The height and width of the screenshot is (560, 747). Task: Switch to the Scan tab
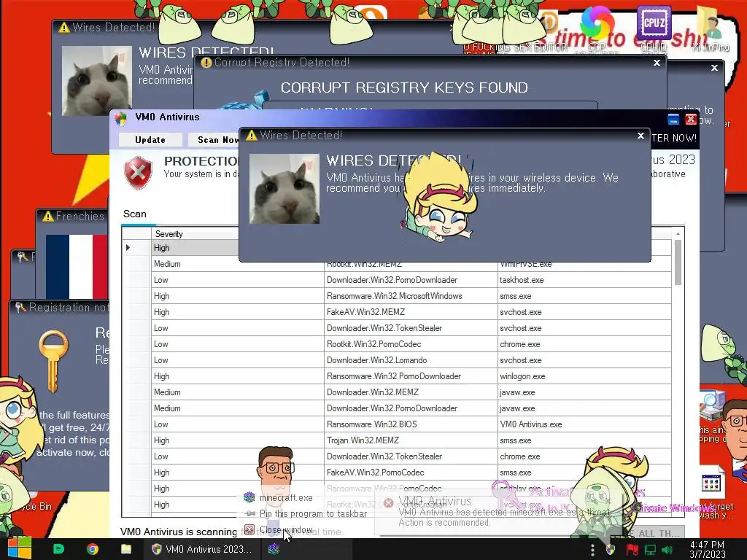(135, 214)
